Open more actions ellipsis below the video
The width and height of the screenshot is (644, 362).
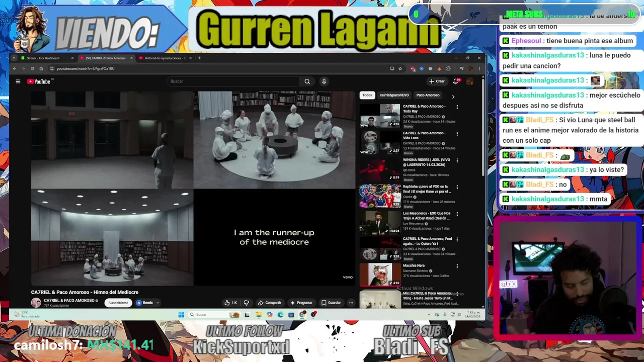(x=351, y=303)
